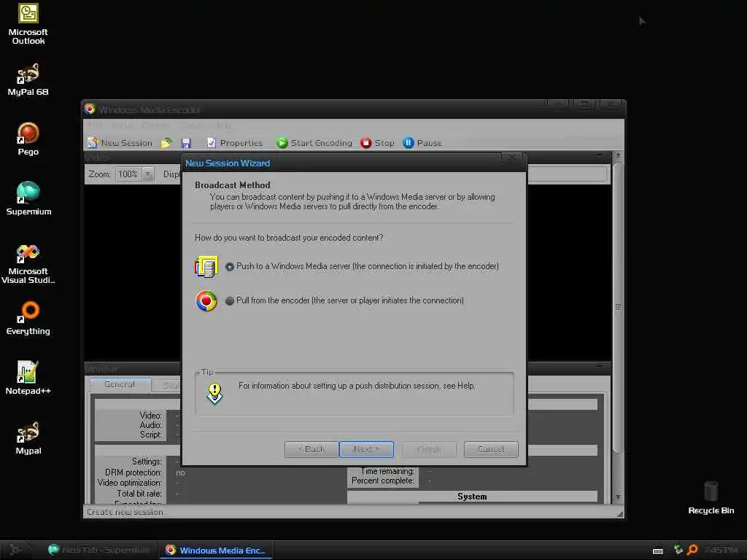Click the lightbulb Tip icon
Screen dimensions: 747x560
215,393
